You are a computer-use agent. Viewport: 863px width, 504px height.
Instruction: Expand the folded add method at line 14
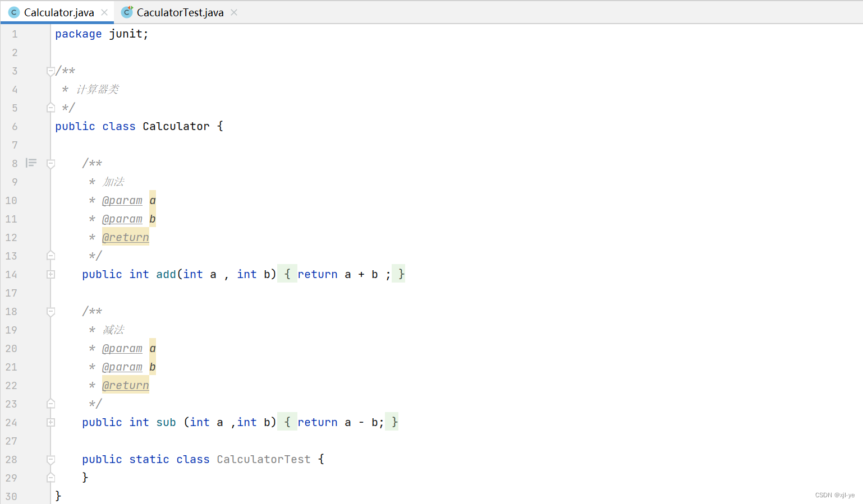(51, 274)
